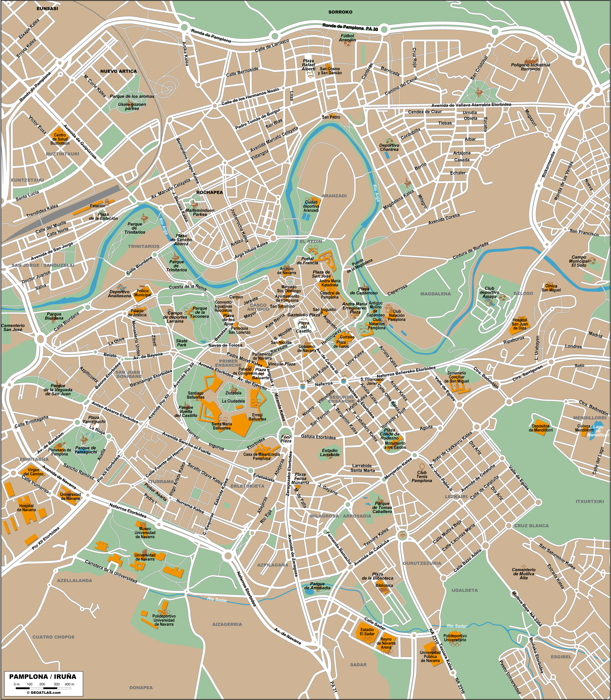
Task: Click the ROCHAPEA neighborhood label
Action: tap(209, 192)
